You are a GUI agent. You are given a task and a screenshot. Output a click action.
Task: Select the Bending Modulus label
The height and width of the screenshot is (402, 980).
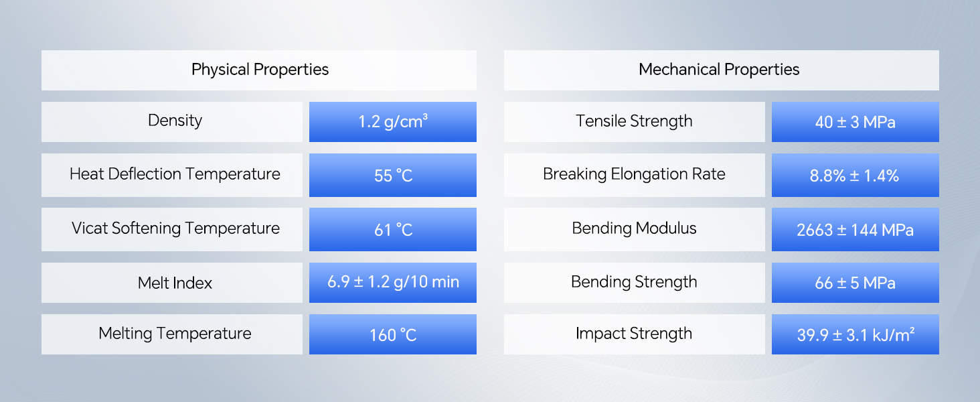pyautogui.click(x=635, y=229)
